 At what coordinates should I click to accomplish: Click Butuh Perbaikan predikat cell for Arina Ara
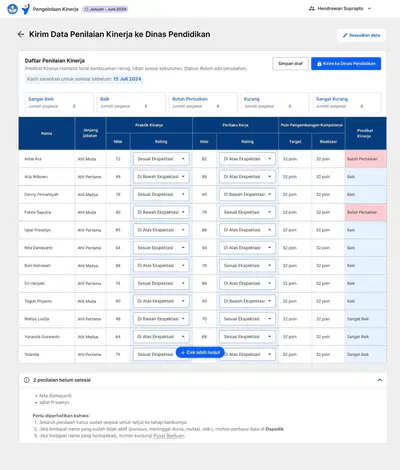pos(366,159)
